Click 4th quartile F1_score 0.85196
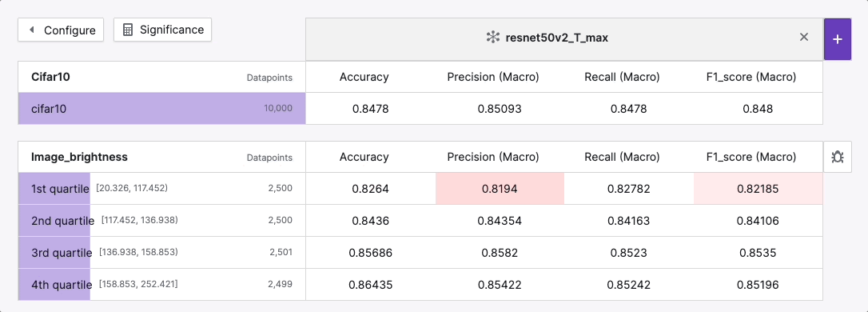The height and width of the screenshot is (312, 868). pos(758,286)
